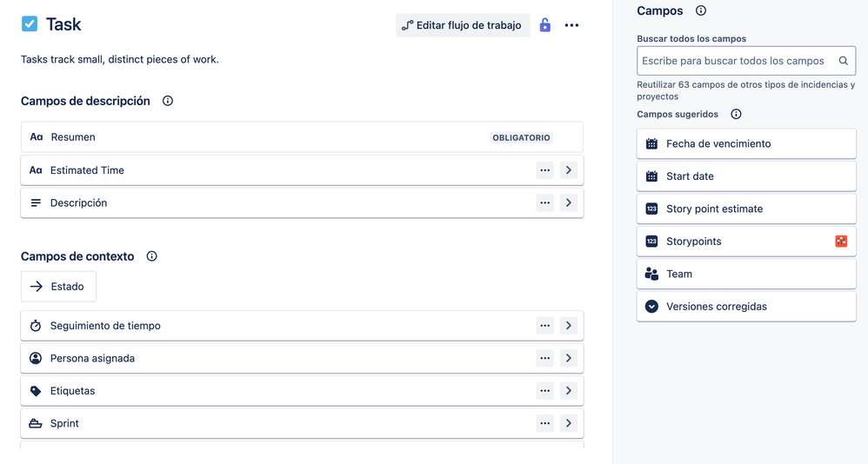The width and height of the screenshot is (868, 464).
Task: Click Editar flujo de trabajo button
Action: point(463,25)
